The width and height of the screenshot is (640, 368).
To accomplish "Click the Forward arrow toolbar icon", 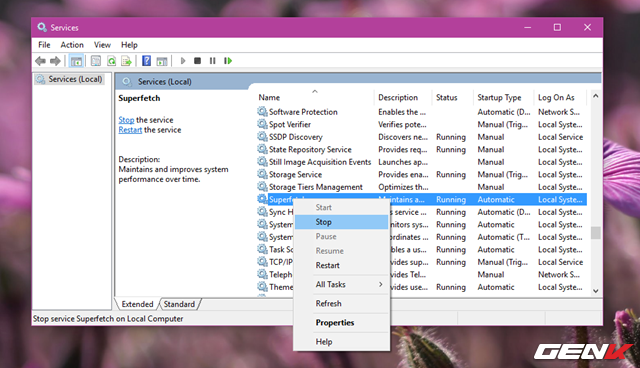I will click(x=55, y=61).
